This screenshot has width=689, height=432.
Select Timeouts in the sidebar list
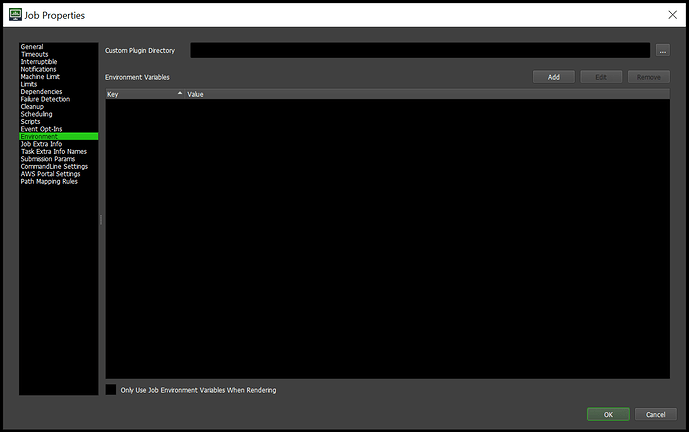[34, 54]
